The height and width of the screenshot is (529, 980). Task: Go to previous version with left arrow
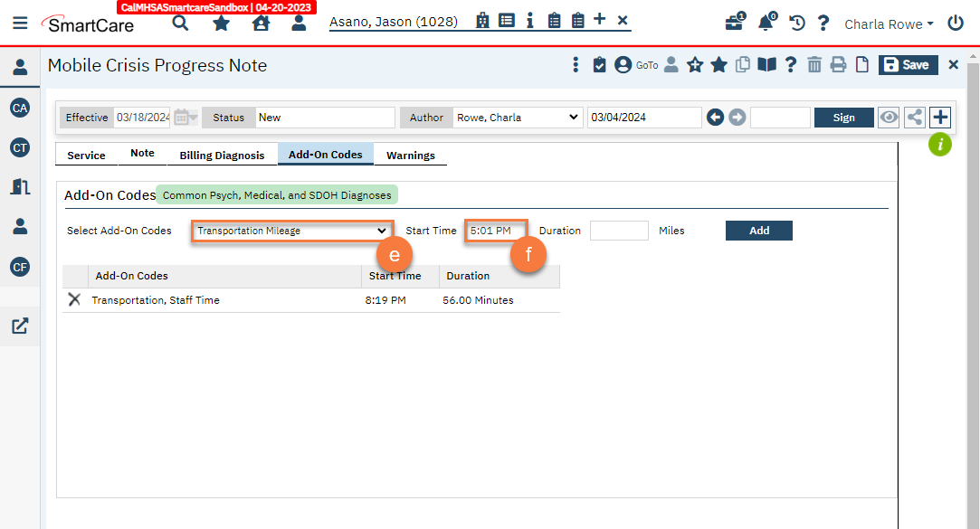pos(716,117)
